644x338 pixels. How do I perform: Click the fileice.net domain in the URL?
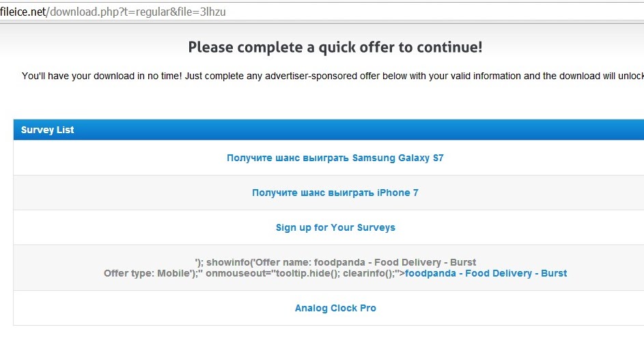pyautogui.click(x=23, y=11)
